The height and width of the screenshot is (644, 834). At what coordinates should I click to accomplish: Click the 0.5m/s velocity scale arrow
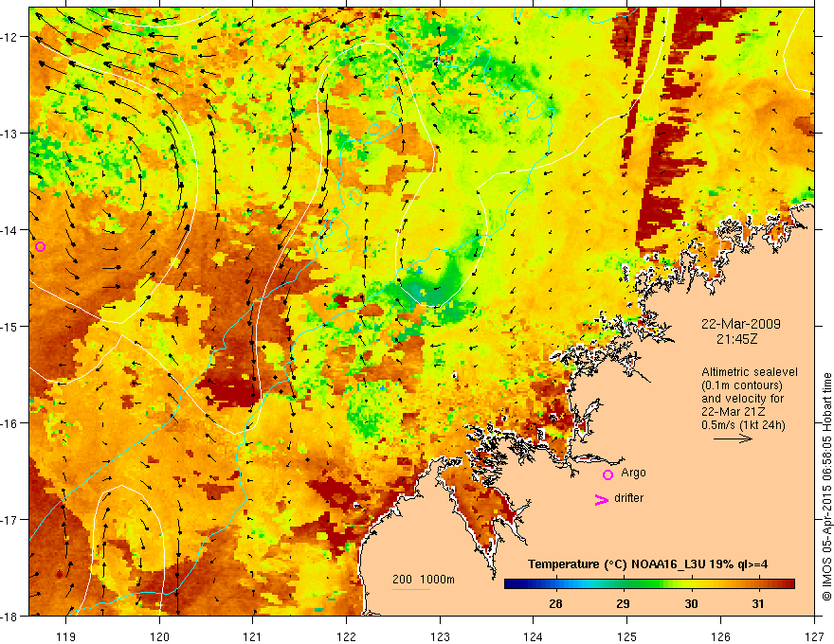click(733, 438)
